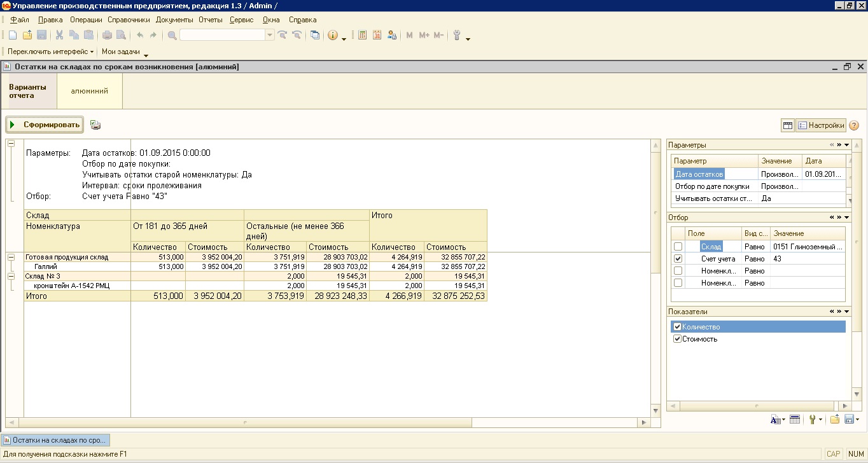Click the print icon beside Сформировать
The width and height of the screenshot is (868, 463).
[x=95, y=125]
